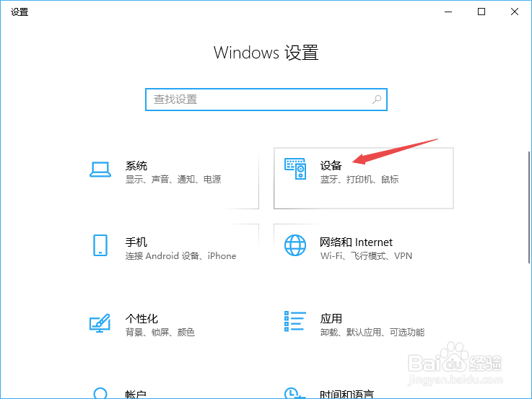532x399 pixels.
Task: Focus the 查找设置 search box
Action: point(266,100)
